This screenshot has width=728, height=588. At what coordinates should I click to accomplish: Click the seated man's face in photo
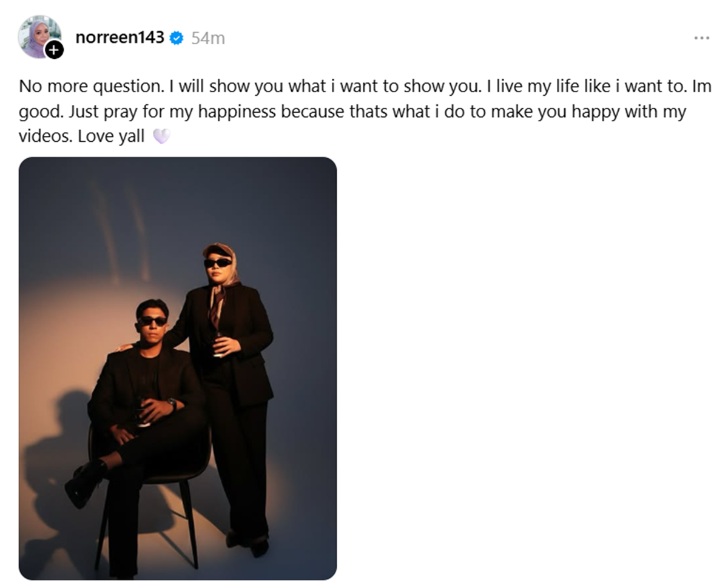pyautogui.click(x=152, y=321)
